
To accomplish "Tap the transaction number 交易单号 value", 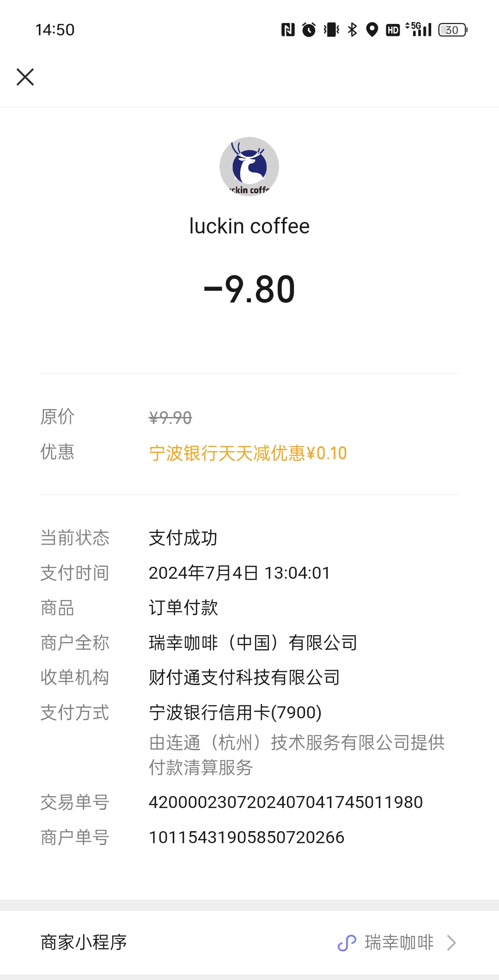I will click(x=286, y=802).
